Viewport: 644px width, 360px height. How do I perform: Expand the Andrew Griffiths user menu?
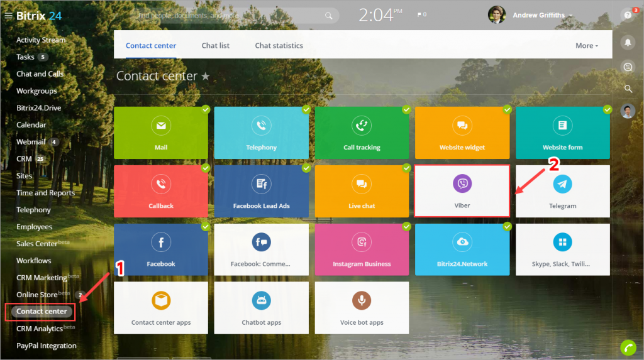[x=543, y=15]
